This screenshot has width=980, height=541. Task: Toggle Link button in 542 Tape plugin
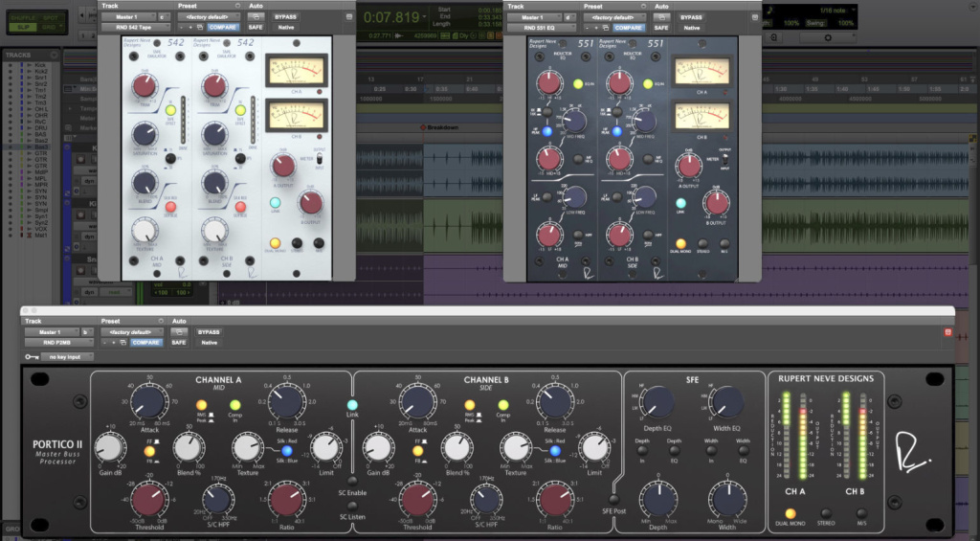click(275, 203)
